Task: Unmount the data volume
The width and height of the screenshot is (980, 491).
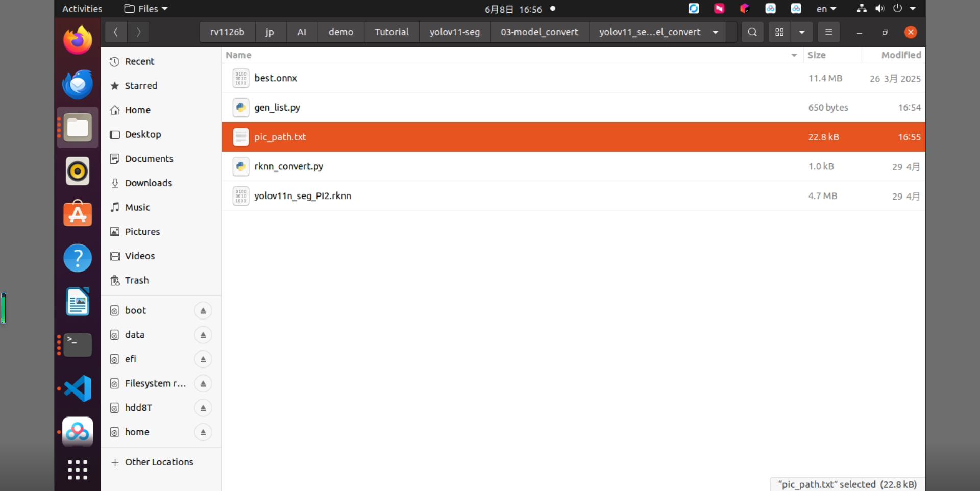Action: coord(203,335)
